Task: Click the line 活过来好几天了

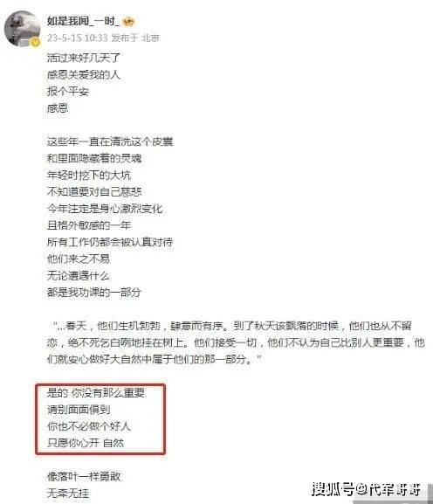Action: 84,58
